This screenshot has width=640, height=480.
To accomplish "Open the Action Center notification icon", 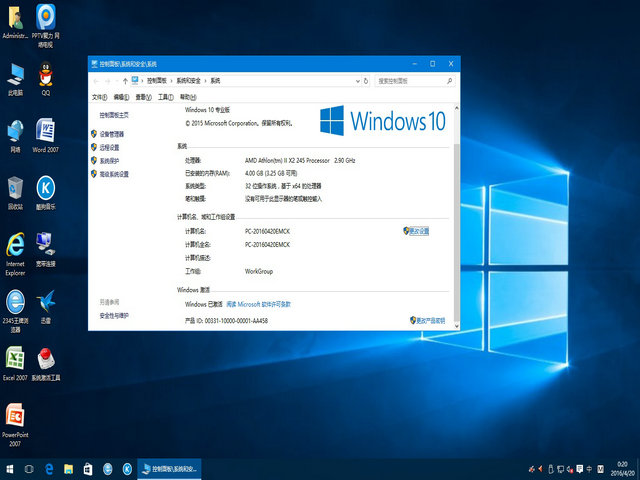I will point(580,469).
